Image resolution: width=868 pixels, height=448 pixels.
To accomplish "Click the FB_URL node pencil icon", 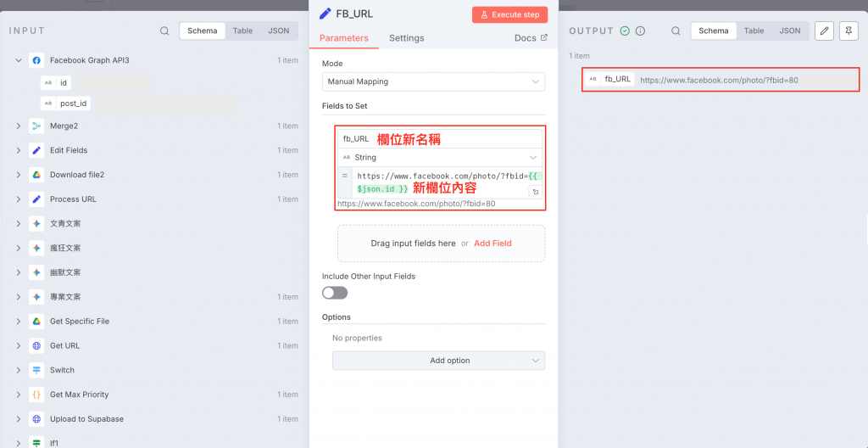I will [326, 14].
